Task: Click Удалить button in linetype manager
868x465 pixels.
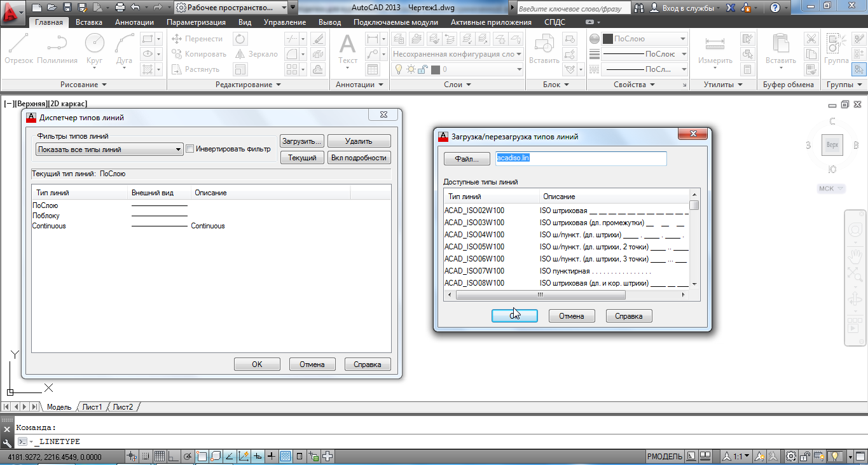Action: [359, 141]
